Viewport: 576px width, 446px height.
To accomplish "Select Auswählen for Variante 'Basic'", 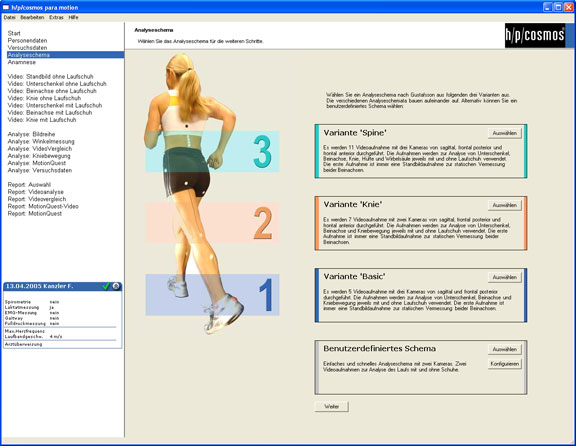I will (505, 277).
